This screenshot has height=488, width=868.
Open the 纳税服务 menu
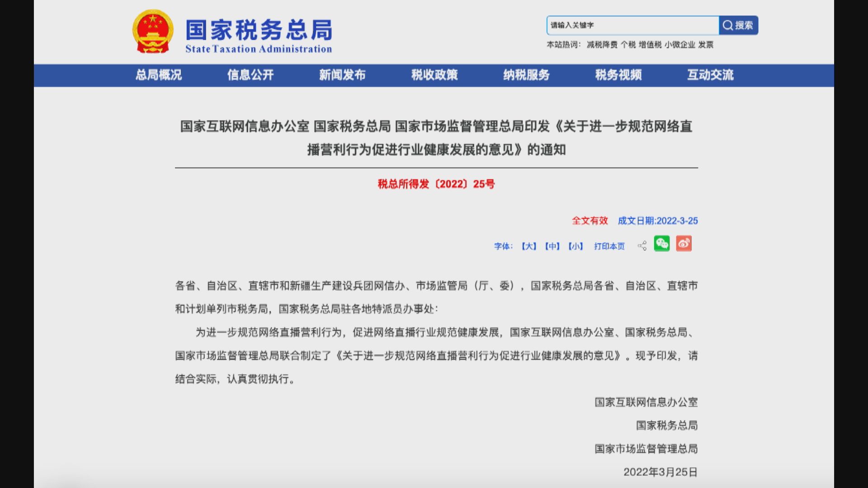click(x=527, y=75)
